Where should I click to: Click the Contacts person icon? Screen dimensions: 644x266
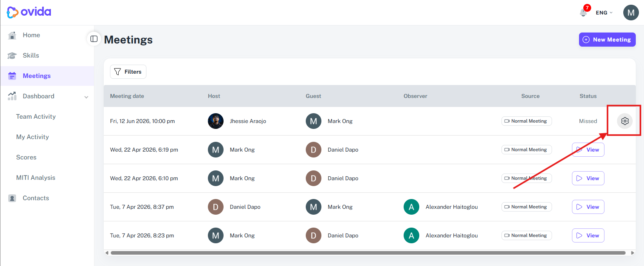(12, 198)
